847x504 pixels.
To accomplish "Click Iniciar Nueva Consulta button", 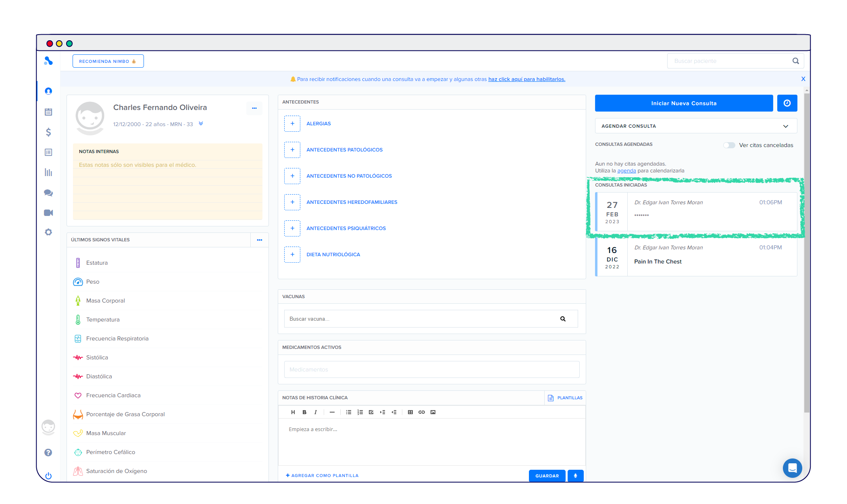I will click(684, 103).
